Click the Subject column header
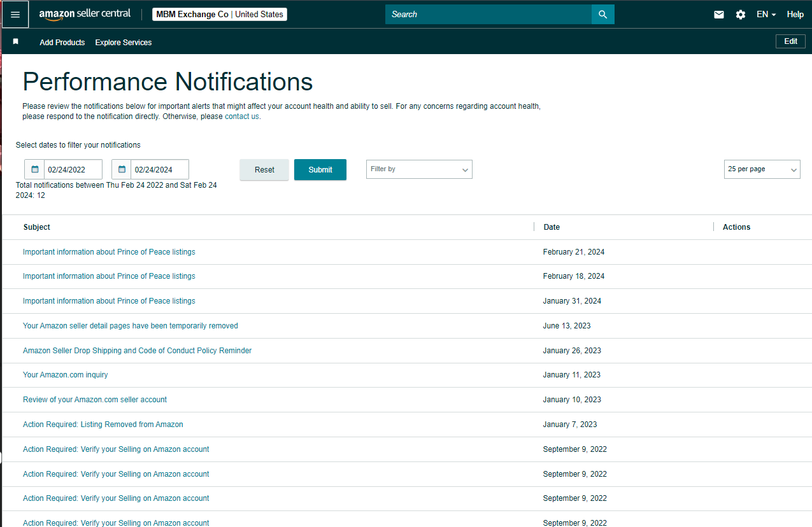Screen dimensions: 812x527 pos(37,227)
